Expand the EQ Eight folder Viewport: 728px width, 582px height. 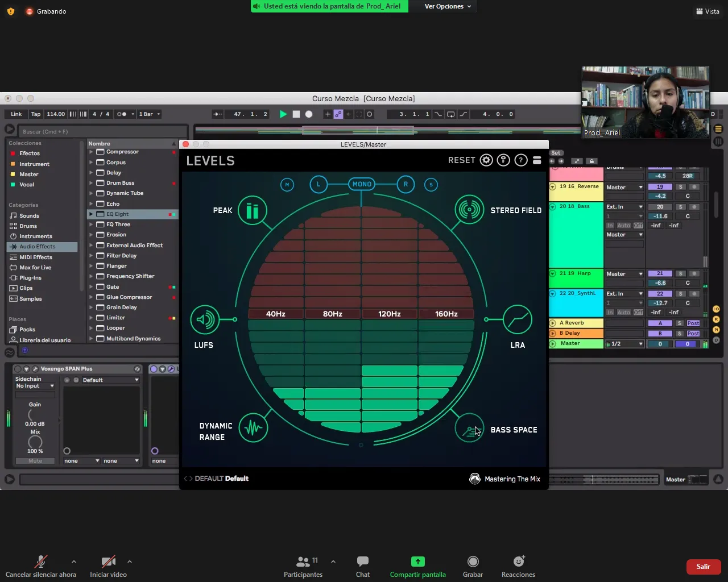click(x=91, y=214)
